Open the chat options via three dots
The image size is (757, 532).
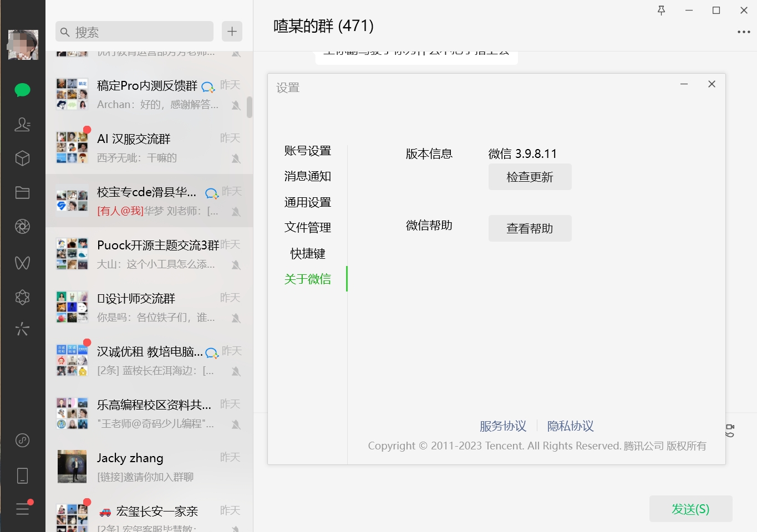(x=743, y=32)
